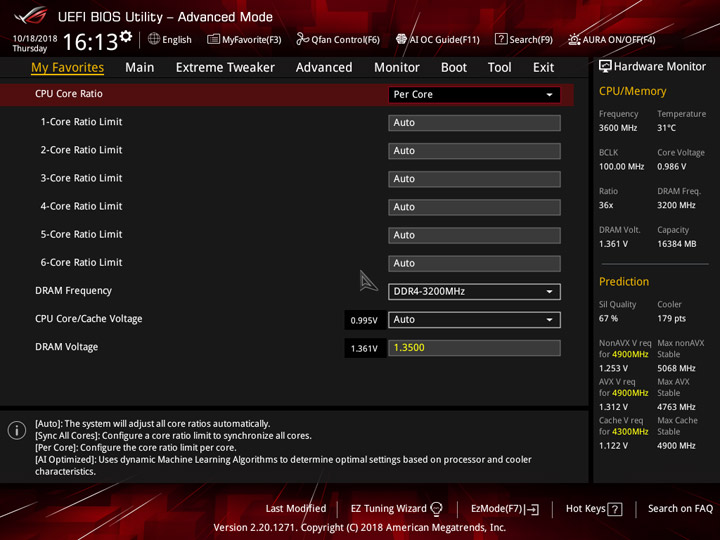
Task: Click Prediction heading
Action: tap(624, 281)
